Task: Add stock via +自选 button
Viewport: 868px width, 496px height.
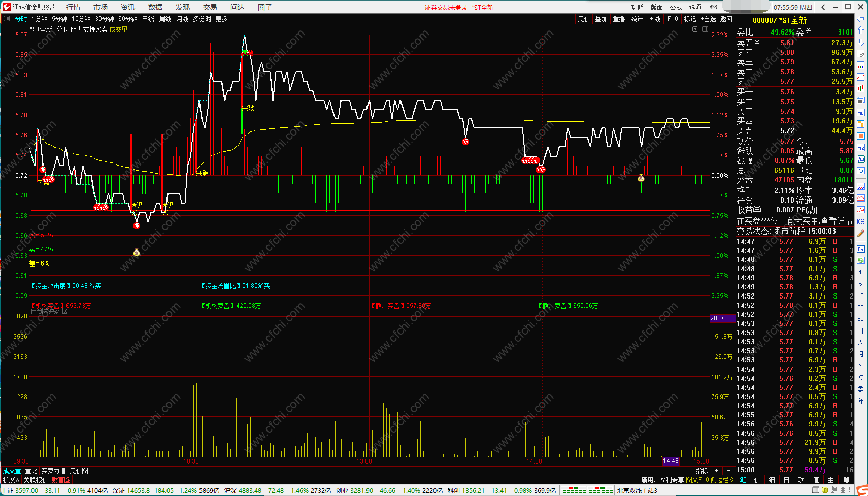Action: (709, 19)
